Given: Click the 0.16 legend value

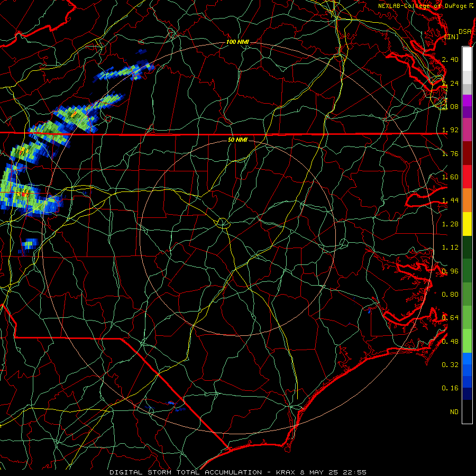Looking at the screenshot, I should (x=450, y=388).
